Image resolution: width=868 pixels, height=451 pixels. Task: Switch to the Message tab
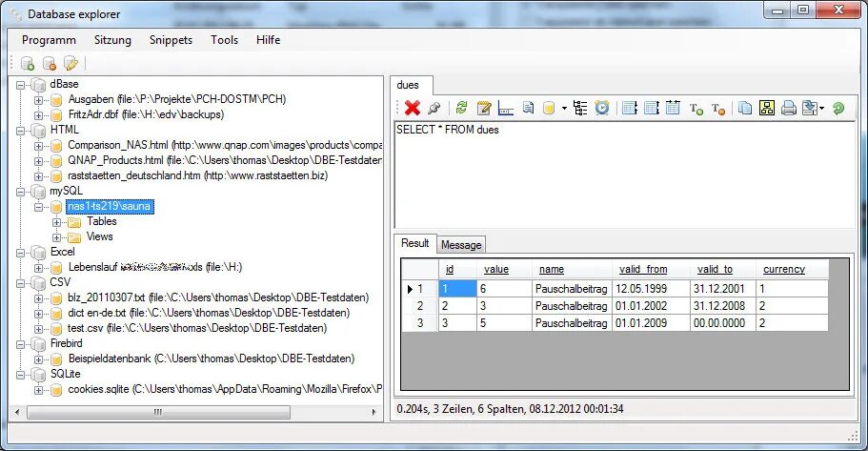click(x=461, y=245)
